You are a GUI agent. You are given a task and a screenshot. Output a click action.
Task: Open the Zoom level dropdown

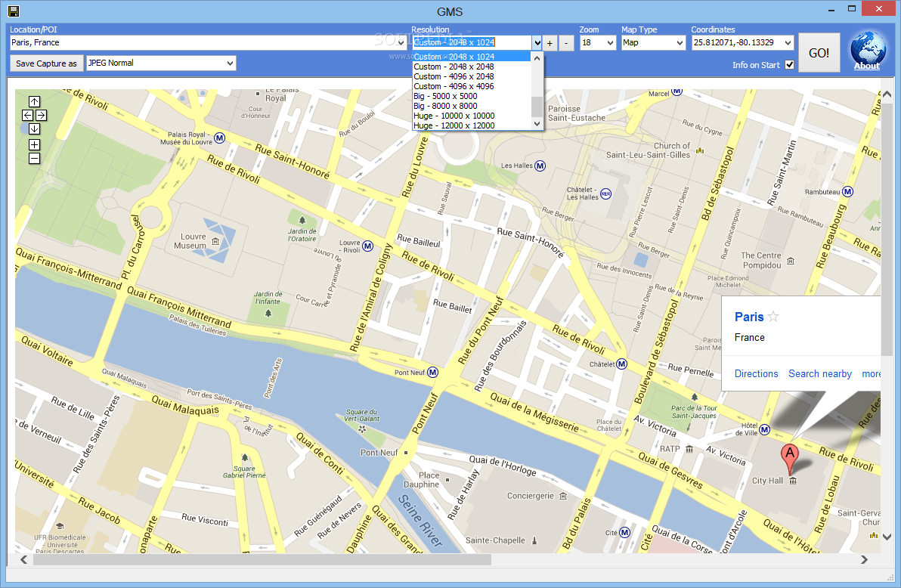[610, 42]
